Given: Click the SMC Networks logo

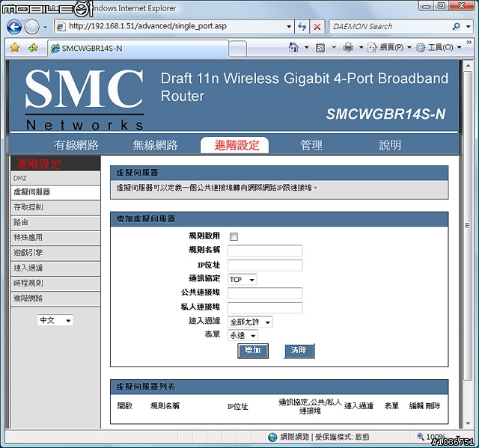Looking at the screenshot, I should [84, 99].
